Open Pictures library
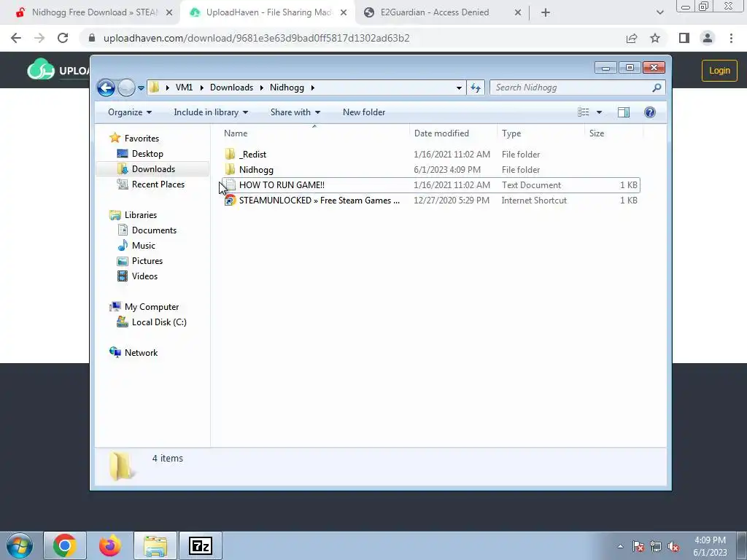The image size is (747, 560). 140,261
